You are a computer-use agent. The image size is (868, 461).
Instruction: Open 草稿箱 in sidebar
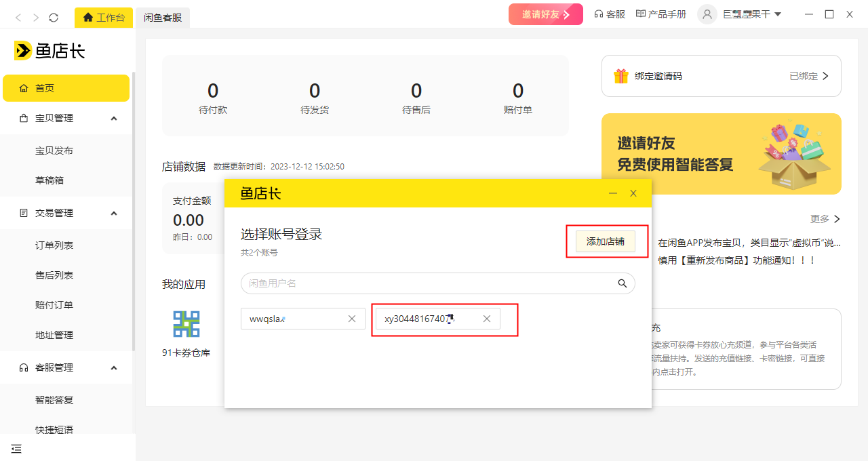[50, 180]
